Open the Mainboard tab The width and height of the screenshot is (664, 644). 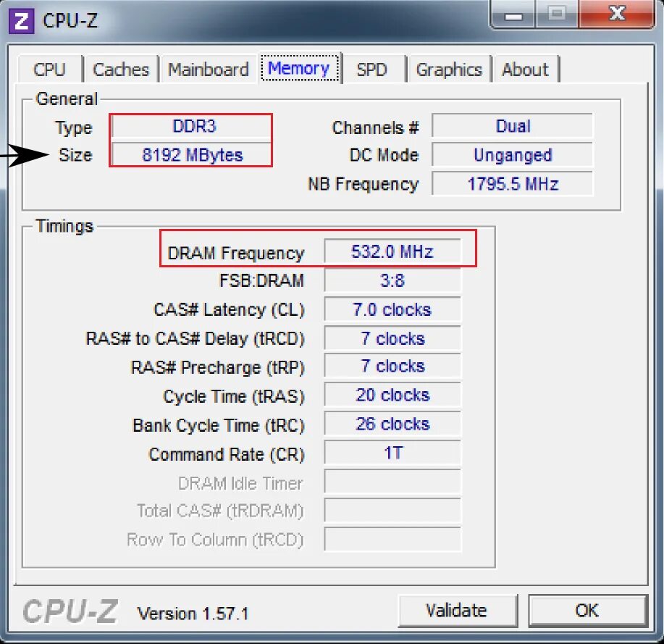click(209, 70)
